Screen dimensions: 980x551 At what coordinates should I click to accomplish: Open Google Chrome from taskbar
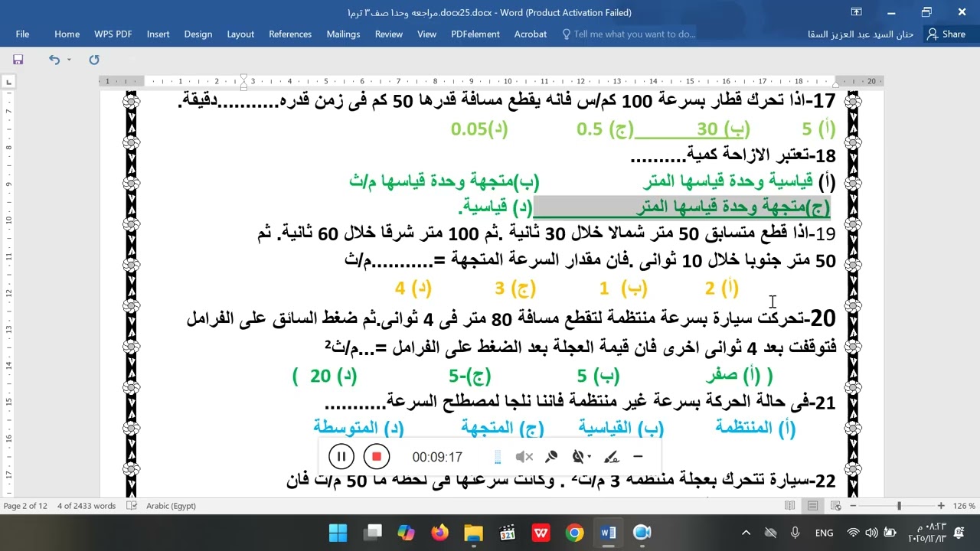tap(574, 533)
